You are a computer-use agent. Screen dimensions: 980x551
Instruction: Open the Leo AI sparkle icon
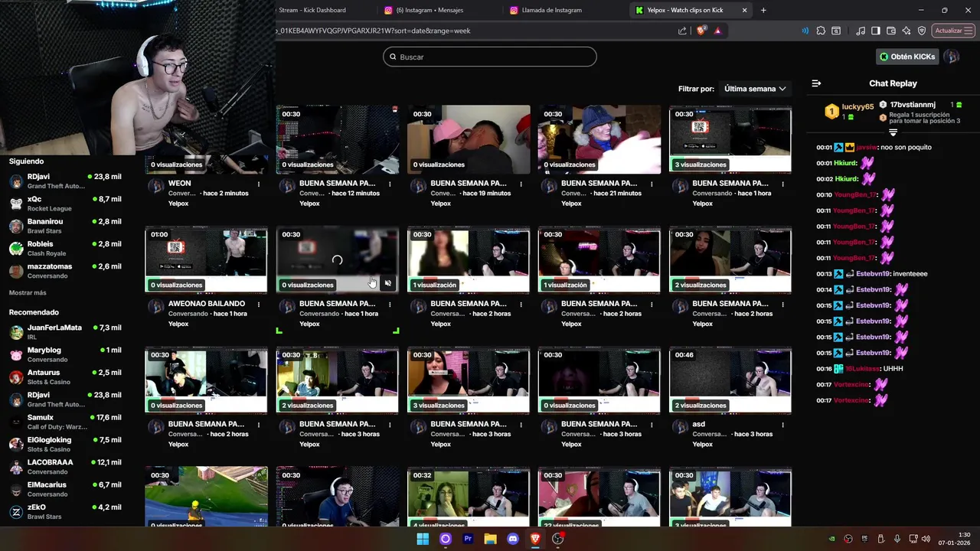click(x=906, y=31)
